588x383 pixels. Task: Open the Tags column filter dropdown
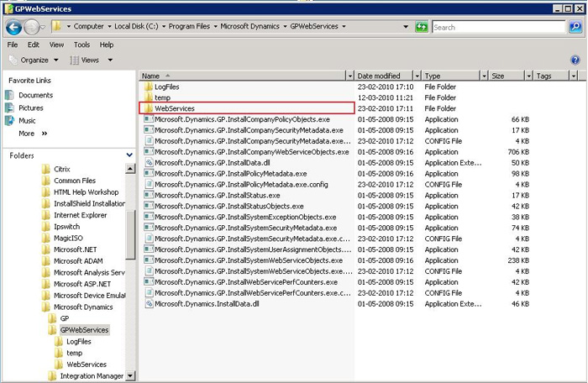click(x=574, y=76)
